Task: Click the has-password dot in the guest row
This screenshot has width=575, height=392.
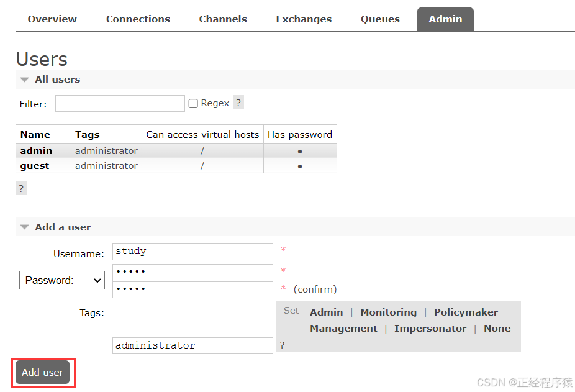Action: pos(300,166)
